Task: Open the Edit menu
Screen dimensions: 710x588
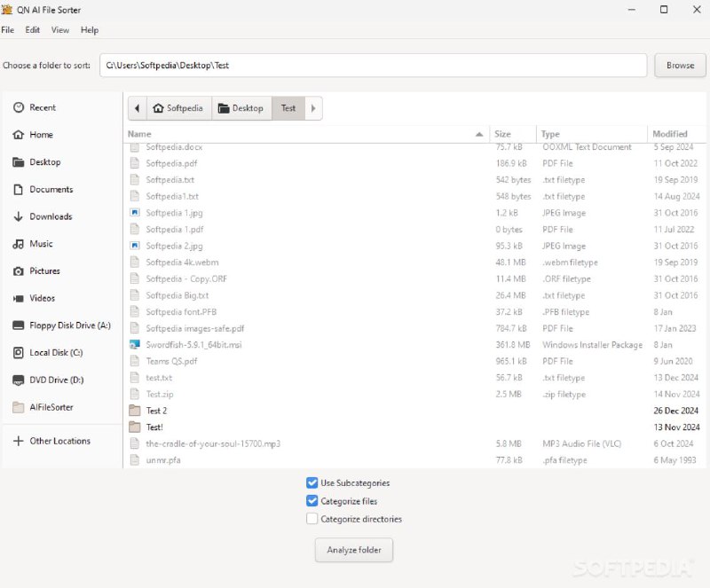Action: tap(32, 30)
